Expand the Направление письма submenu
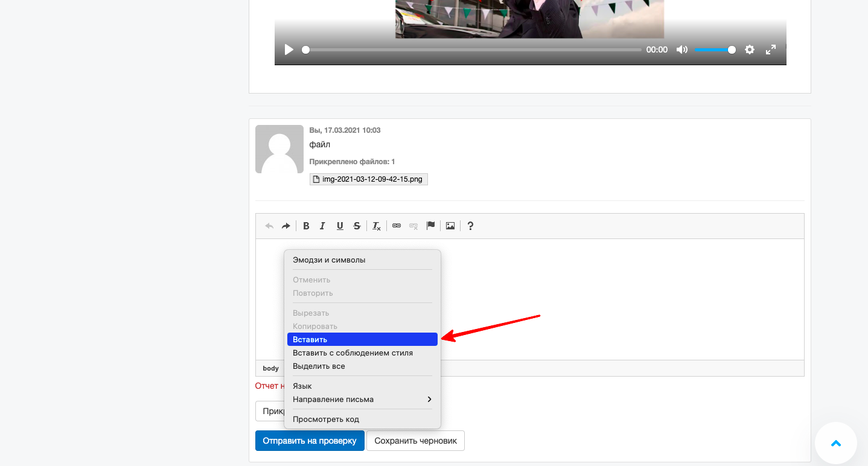The width and height of the screenshot is (868, 466). pos(362,399)
